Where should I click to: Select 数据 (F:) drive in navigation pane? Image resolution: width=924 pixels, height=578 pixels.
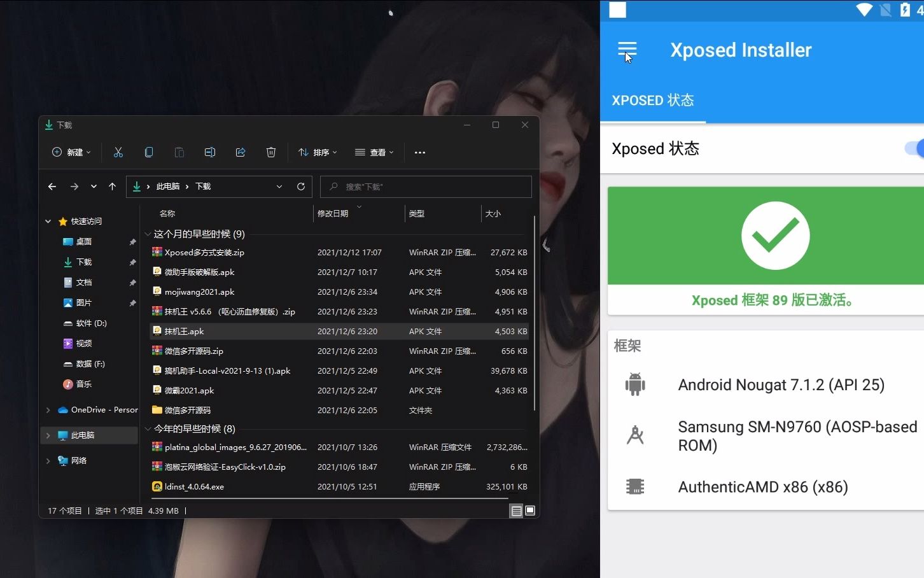pos(85,364)
